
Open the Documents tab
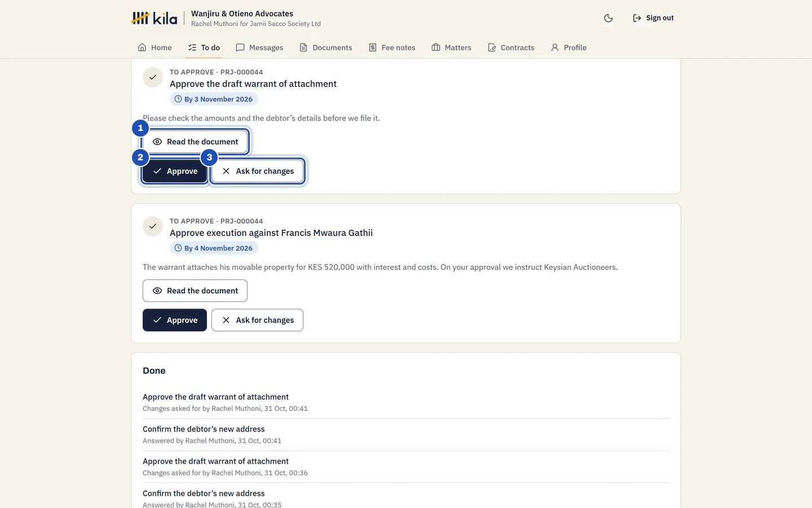point(326,47)
